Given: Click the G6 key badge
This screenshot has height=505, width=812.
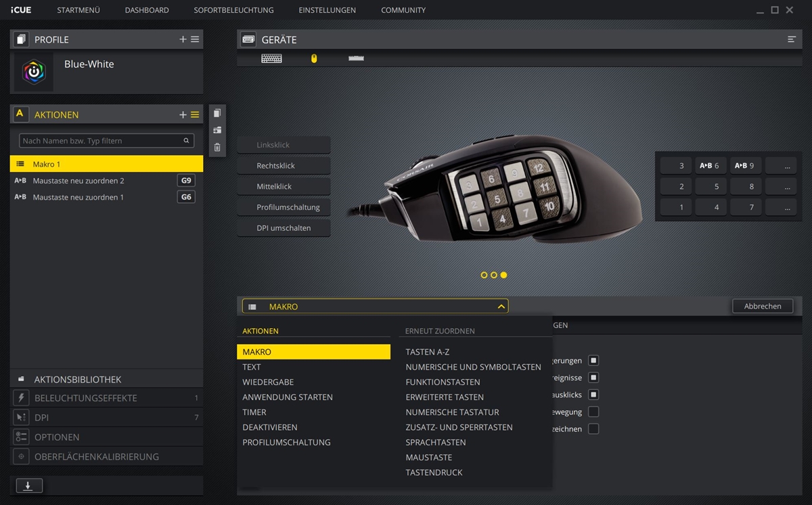Looking at the screenshot, I should (x=186, y=197).
